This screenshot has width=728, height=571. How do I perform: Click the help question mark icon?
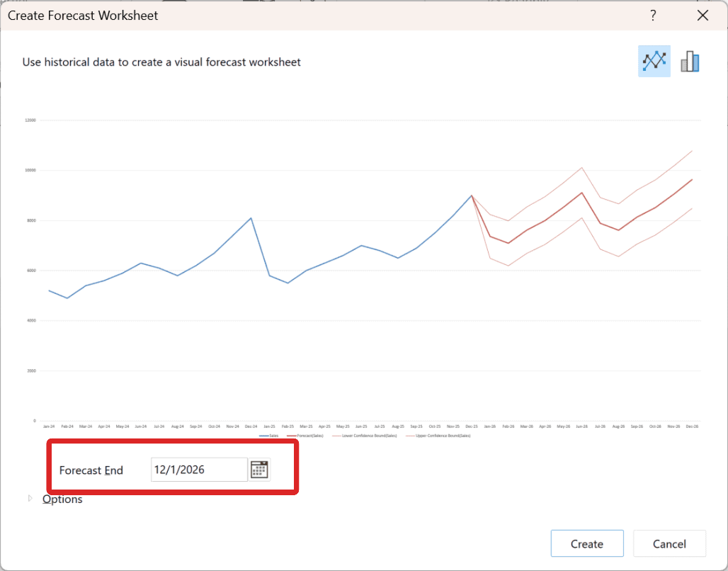[x=653, y=16]
